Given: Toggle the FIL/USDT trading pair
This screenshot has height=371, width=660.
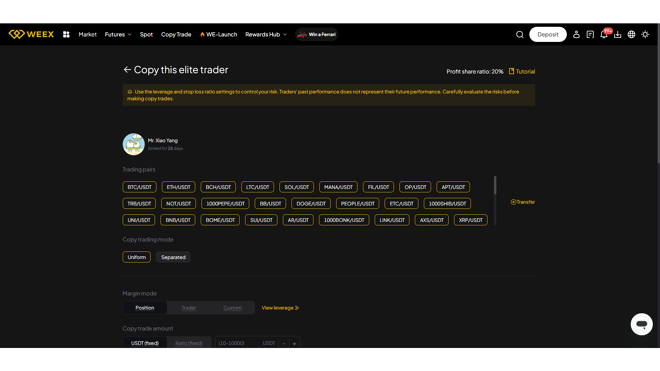Looking at the screenshot, I should [x=378, y=187].
